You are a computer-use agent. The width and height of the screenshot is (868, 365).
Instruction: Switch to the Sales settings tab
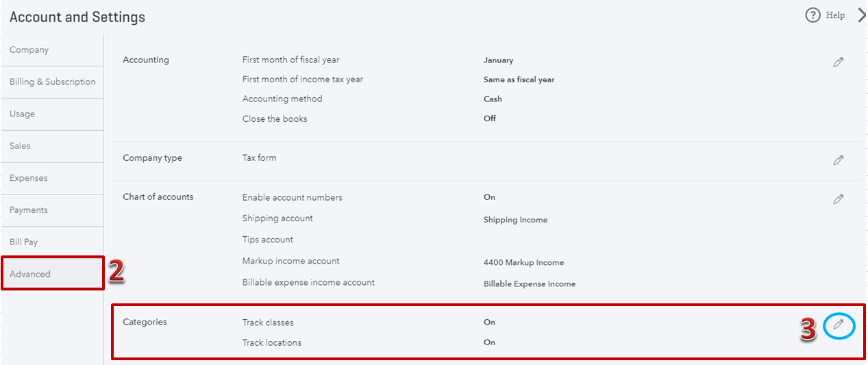[52, 146]
